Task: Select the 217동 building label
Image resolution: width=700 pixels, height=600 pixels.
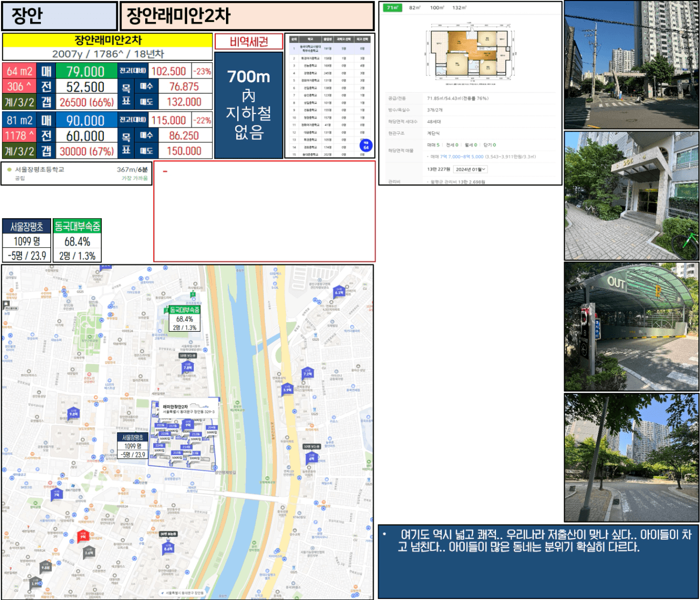Action: click(173, 426)
